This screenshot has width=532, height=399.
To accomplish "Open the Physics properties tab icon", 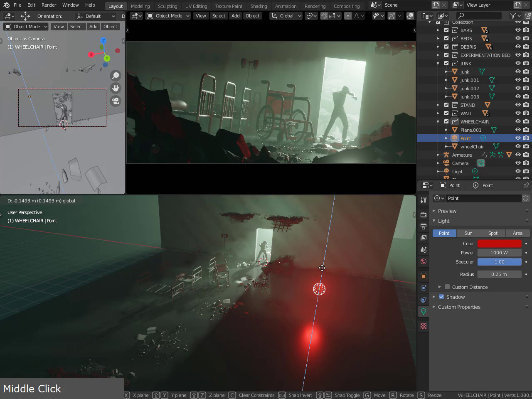I will point(423,288).
